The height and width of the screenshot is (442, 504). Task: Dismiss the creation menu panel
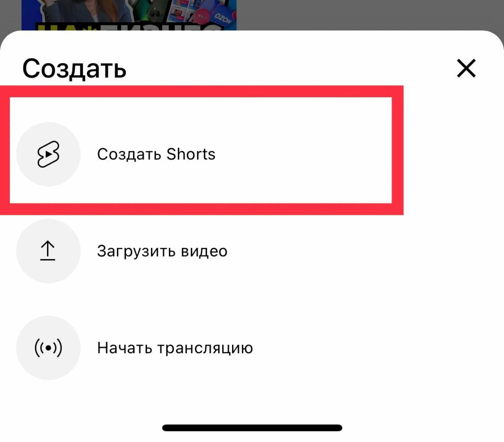(x=466, y=68)
